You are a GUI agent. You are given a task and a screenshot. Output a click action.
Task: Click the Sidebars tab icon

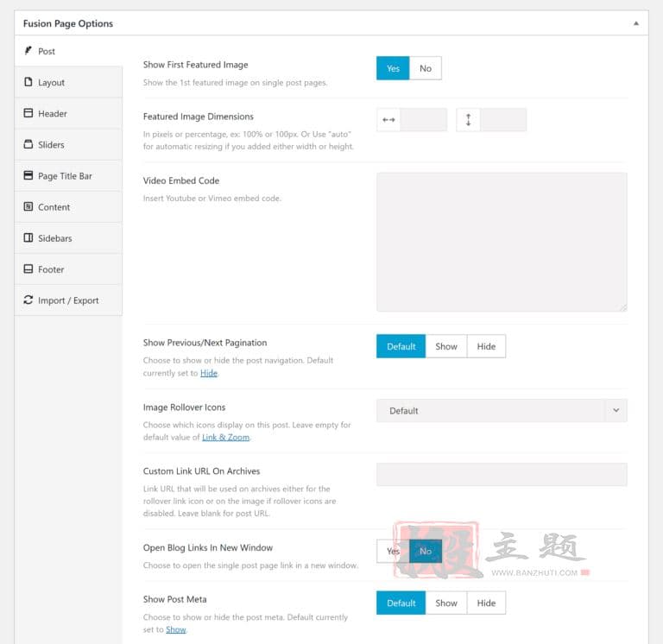coord(28,237)
